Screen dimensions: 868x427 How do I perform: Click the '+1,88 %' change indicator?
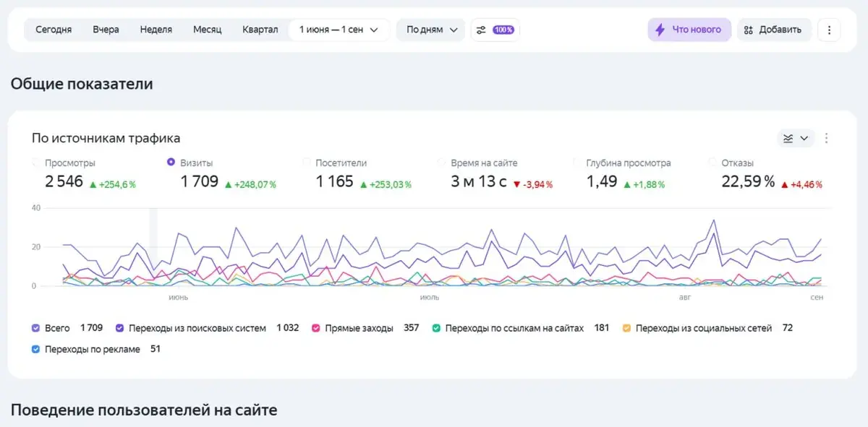click(643, 184)
